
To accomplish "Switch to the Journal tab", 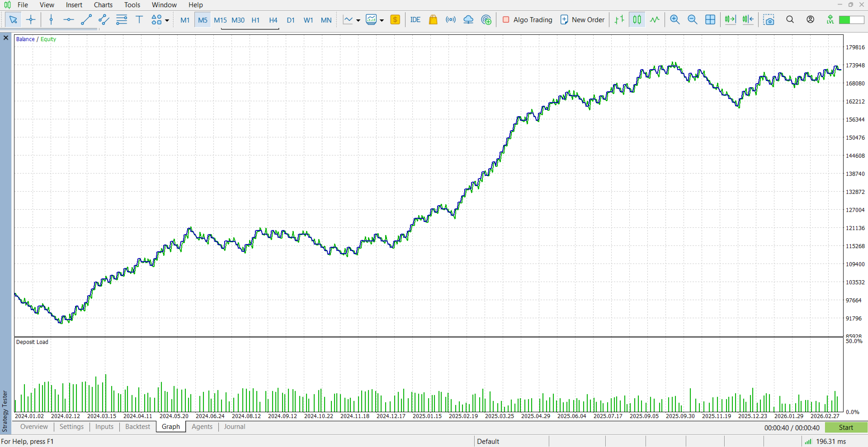I will (x=235, y=427).
